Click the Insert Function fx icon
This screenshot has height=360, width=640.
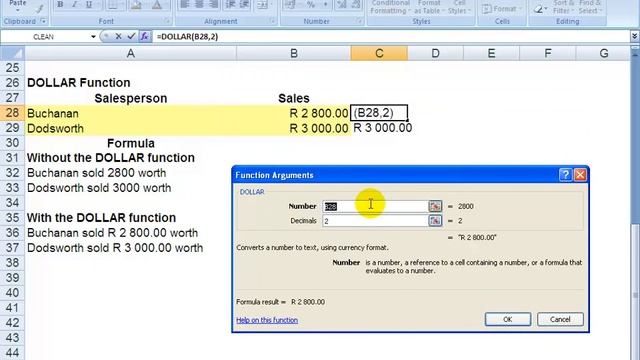pyautogui.click(x=144, y=36)
